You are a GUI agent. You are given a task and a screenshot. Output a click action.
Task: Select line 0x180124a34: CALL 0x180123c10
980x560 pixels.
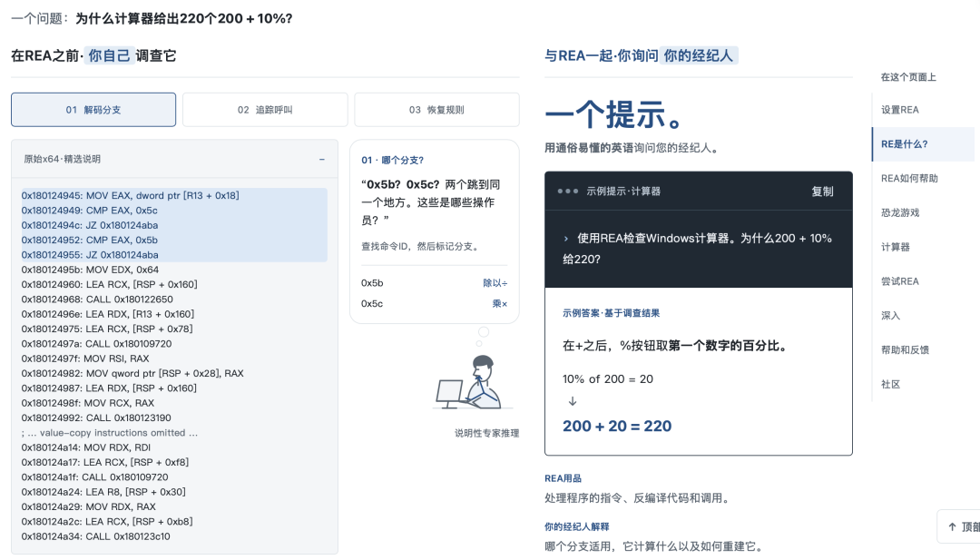tap(95, 537)
